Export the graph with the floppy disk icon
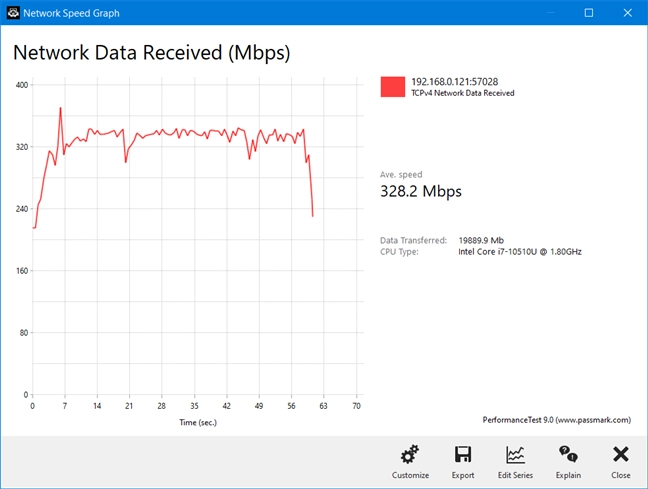Image resolution: width=648 pixels, height=489 pixels. 462,454
